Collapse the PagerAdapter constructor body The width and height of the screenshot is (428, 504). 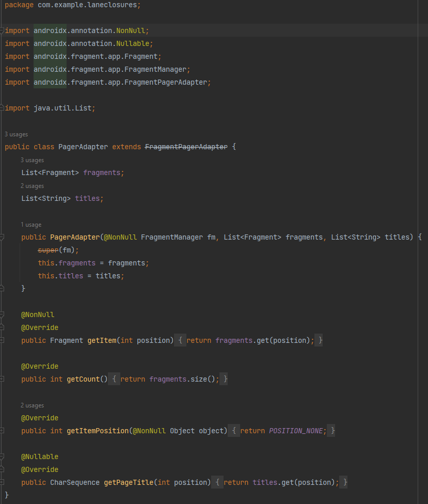coord(3,237)
